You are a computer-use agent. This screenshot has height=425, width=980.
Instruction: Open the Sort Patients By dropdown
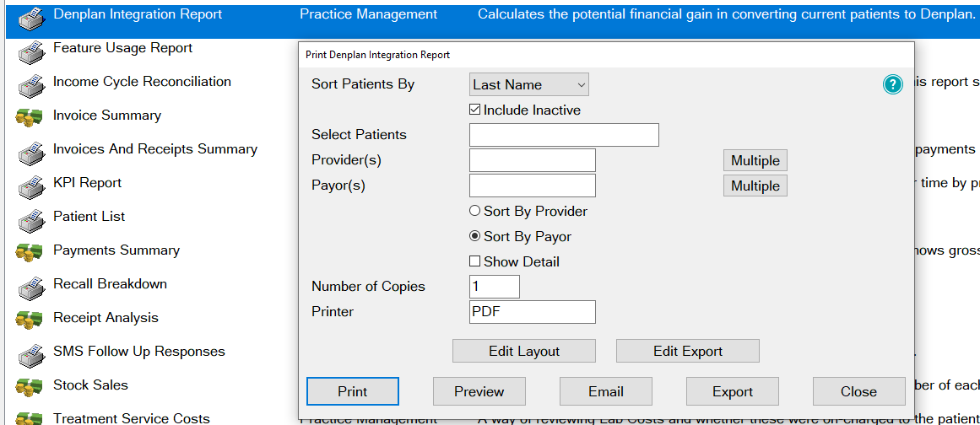coord(528,84)
